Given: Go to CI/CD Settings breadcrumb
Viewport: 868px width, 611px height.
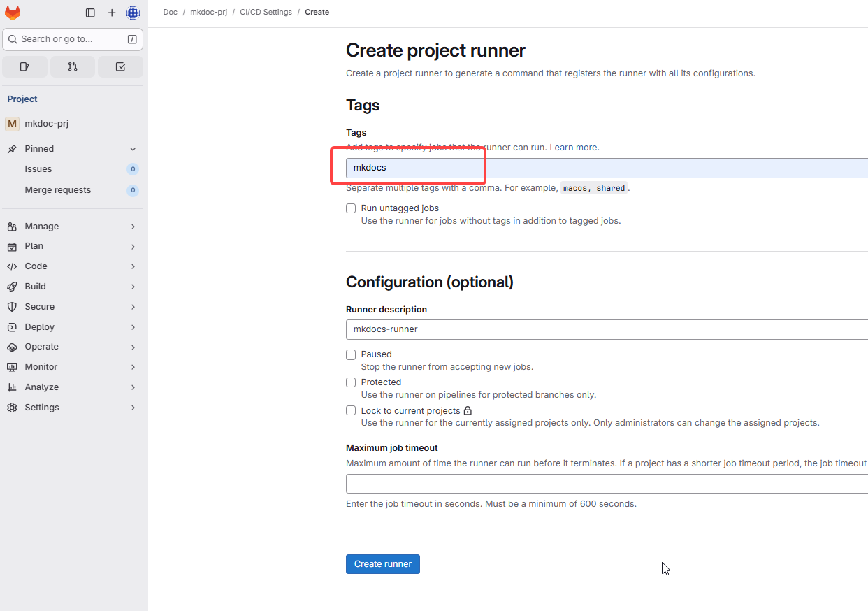Looking at the screenshot, I should pos(266,13).
